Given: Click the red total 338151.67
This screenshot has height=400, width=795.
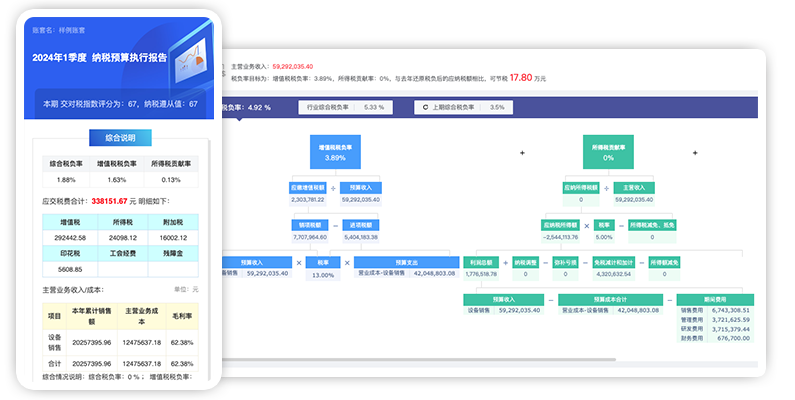Looking at the screenshot, I should [x=110, y=201].
